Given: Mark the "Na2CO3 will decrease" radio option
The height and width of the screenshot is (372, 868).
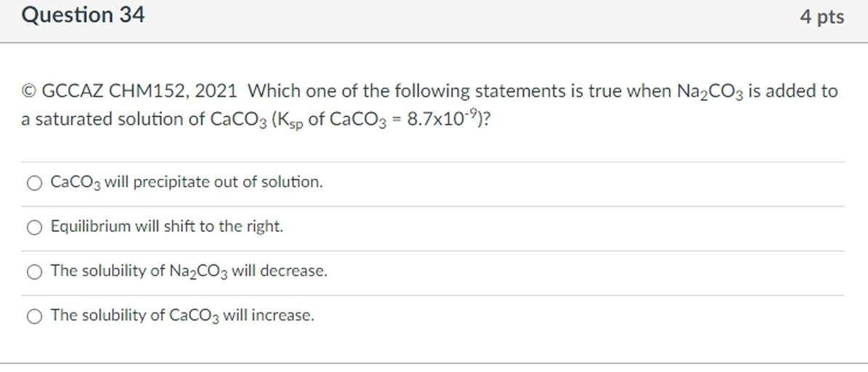Looking at the screenshot, I should pyautogui.click(x=34, y=272).
